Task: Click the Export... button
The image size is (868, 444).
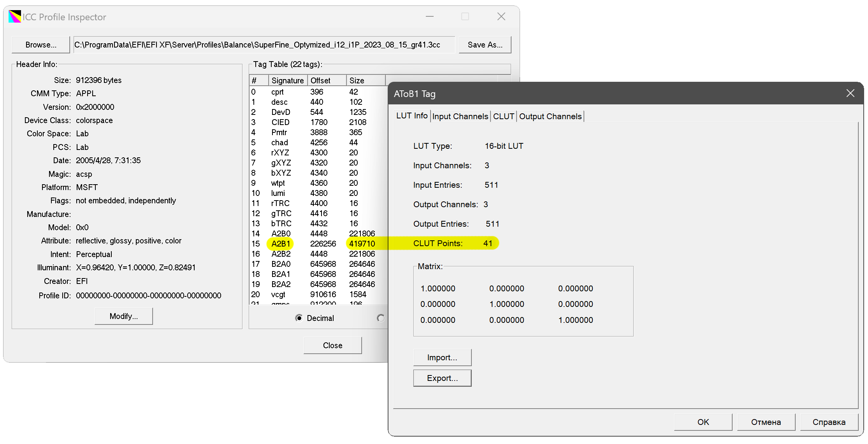Action: click(x=442, y=378)
